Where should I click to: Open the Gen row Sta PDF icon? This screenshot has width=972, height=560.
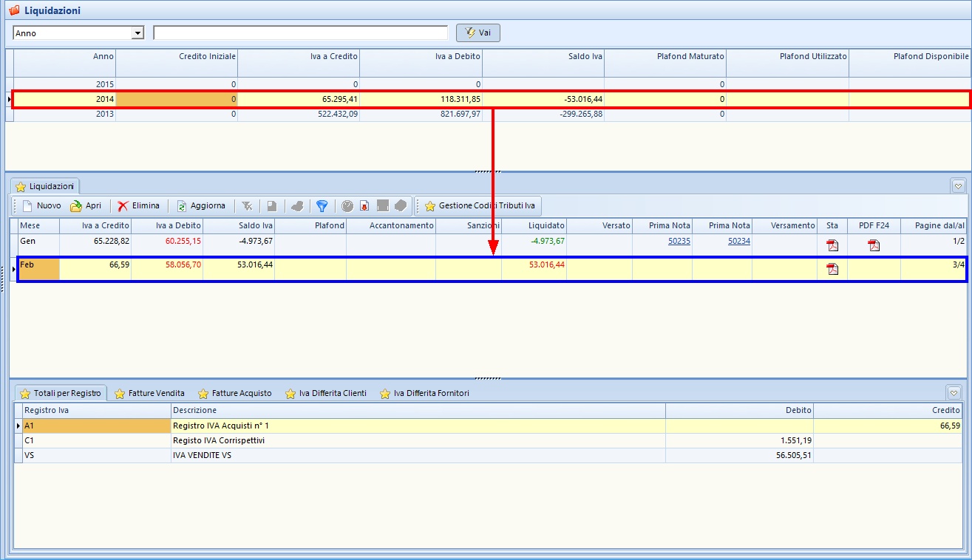[832, 245]
